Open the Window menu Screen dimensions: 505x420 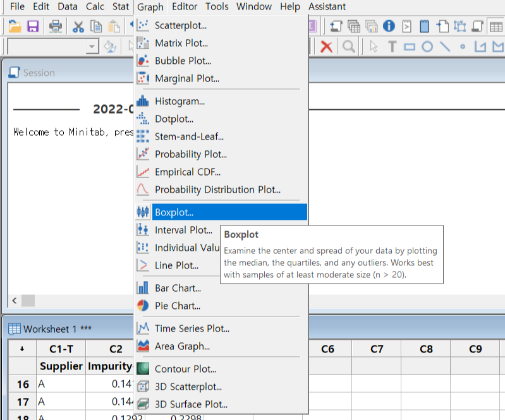(x=254, y=6)
